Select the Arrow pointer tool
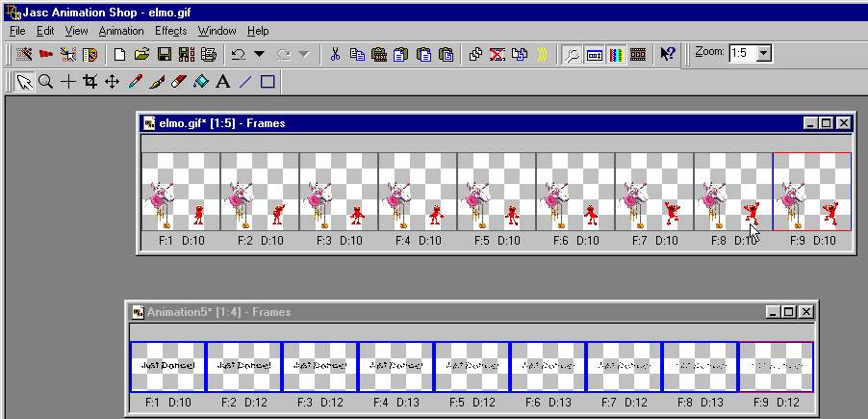Screen dimensions: 868x419 coord(24,83)
